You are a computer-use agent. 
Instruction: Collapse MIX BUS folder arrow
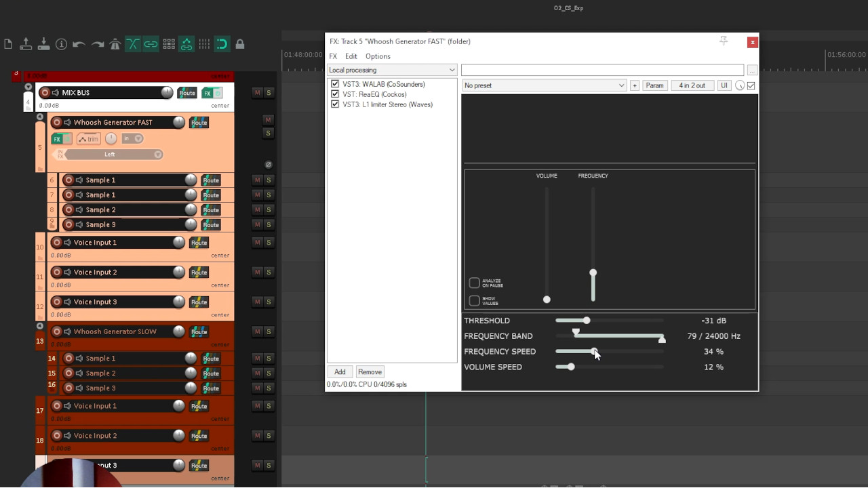pos(28,87)
